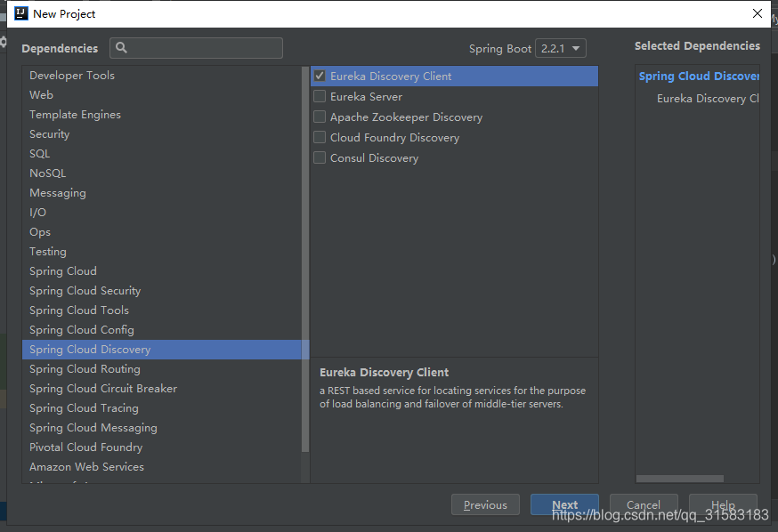
Task: Click inside the dependency search field
Action: coord(196,48)
